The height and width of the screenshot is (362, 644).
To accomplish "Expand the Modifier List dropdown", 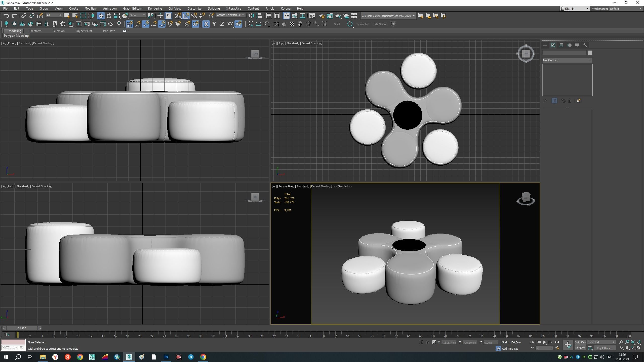I will tap(567, 60).
